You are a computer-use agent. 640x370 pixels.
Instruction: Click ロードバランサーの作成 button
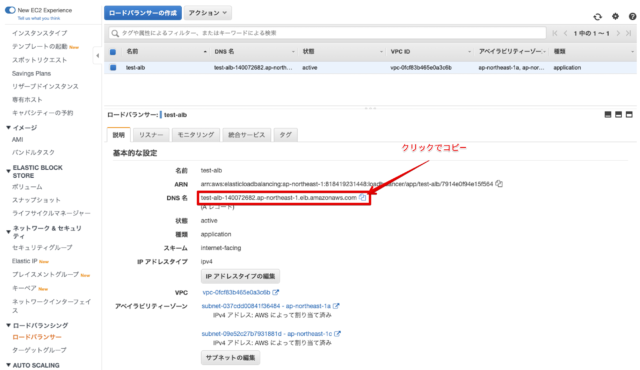pos(143,13)
